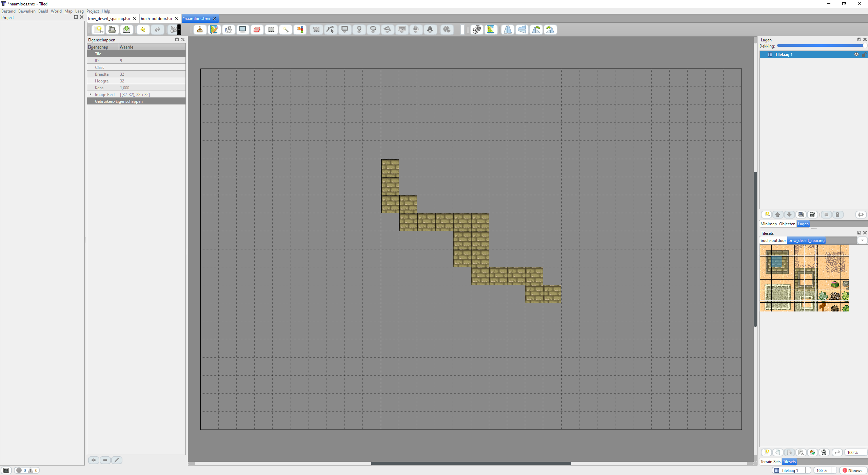
Task: Click the Rotate Right icon
Action: point(550,30)
